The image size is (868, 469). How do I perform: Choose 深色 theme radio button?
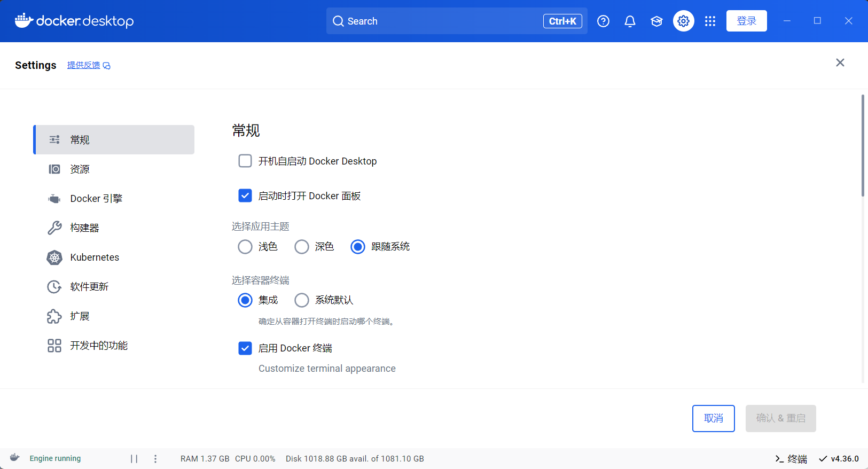tap(302, 247)
